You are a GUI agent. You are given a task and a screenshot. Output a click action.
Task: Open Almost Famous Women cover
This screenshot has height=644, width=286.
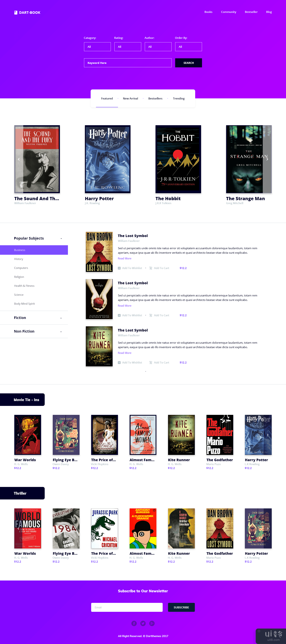pyautogui.click(x=143, y=435)
